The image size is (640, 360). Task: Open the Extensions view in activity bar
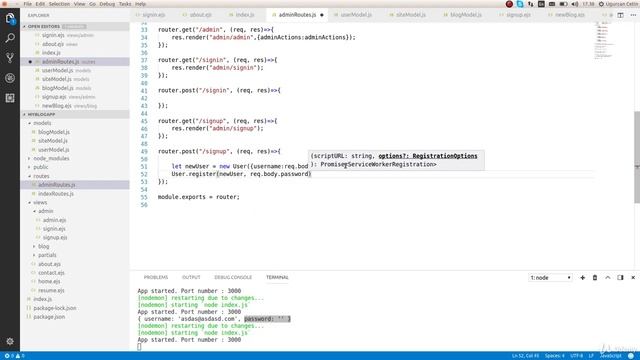[x=10, y=98]
